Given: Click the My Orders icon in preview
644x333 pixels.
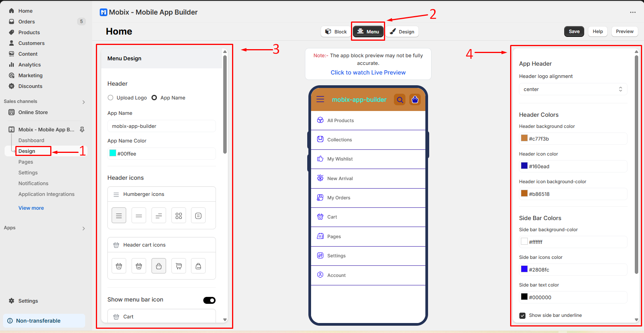Looking at the screenshot, I should click(320, 197).
